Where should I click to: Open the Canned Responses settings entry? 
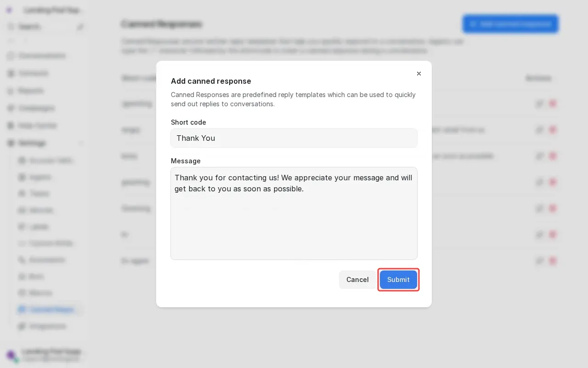coord(51,310)
